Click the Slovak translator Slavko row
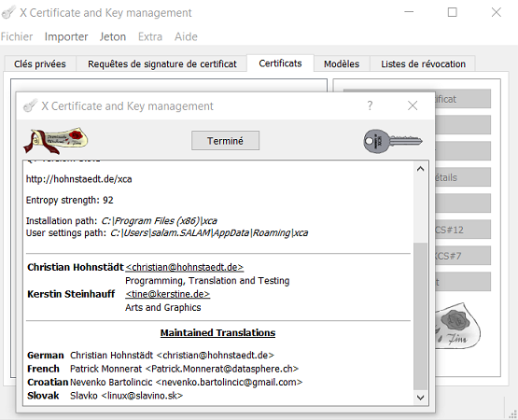Image resolution: width=518 pixels, height=420 pixels. tap(105, 396)
